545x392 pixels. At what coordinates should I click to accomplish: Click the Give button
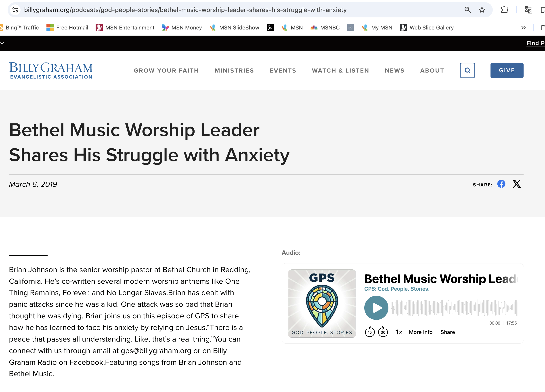point(507,70)
